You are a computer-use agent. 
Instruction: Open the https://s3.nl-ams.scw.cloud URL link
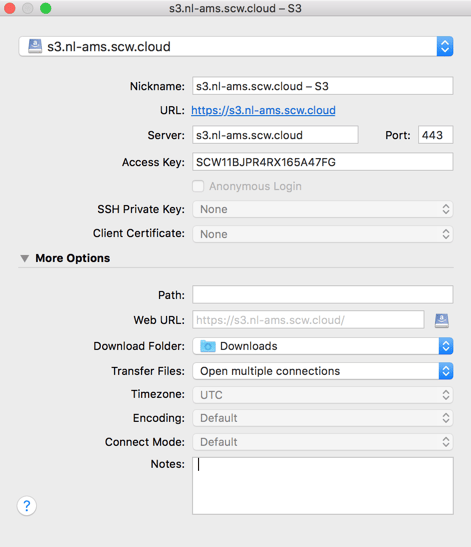[x=263, y=111]
